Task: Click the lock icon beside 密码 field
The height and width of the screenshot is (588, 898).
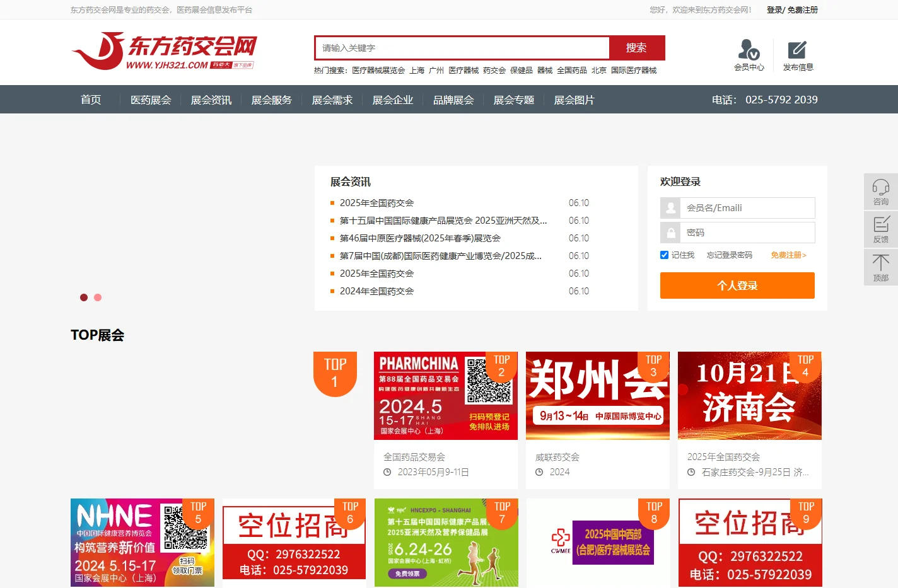Action: pos(670,233)
